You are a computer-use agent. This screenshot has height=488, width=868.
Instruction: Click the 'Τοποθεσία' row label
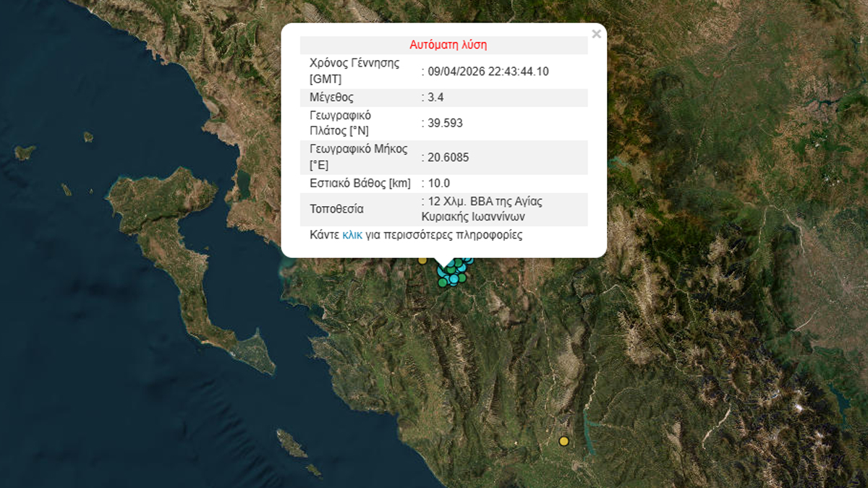(336, 210)
